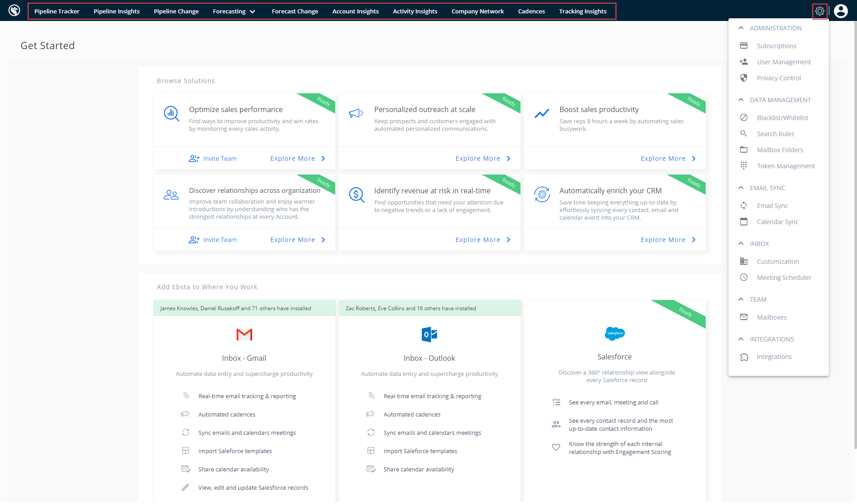857x504 pixels.
Task: Open the Pipeline Insights tab
Action: click(x=116, y=11)
